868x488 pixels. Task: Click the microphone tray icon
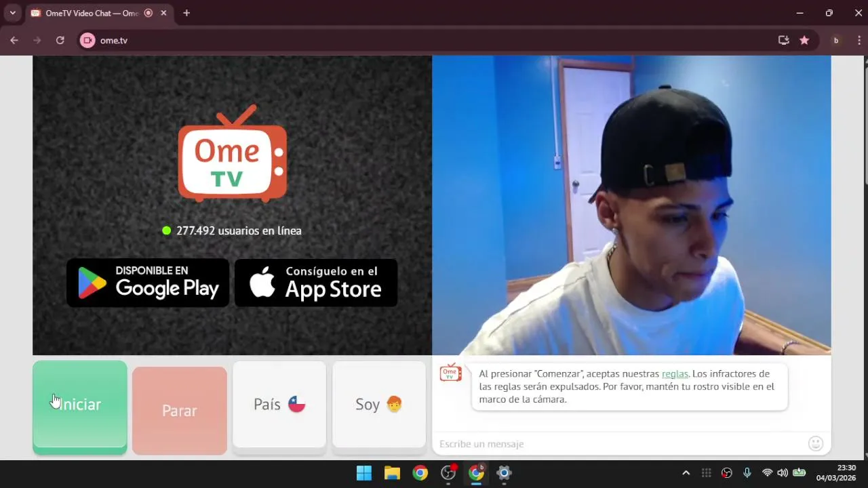click(x=747, y=473)
